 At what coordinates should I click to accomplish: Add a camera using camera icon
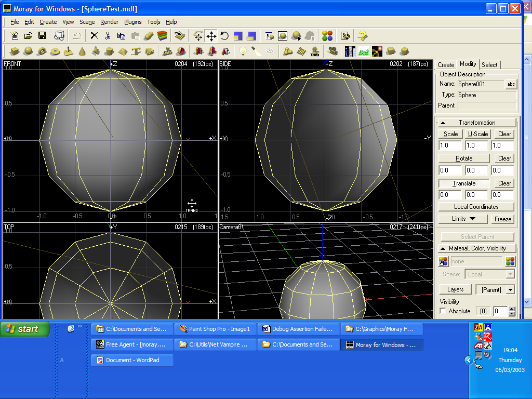tap(332, 51)
